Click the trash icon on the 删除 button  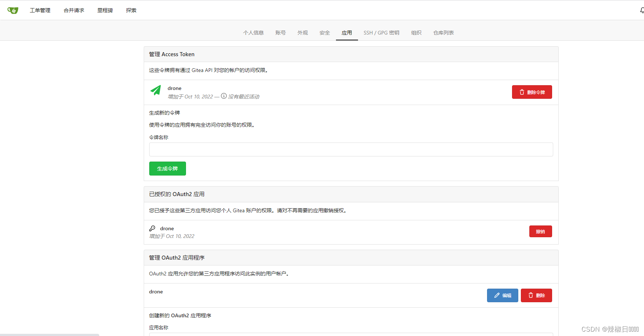(530, 295)
